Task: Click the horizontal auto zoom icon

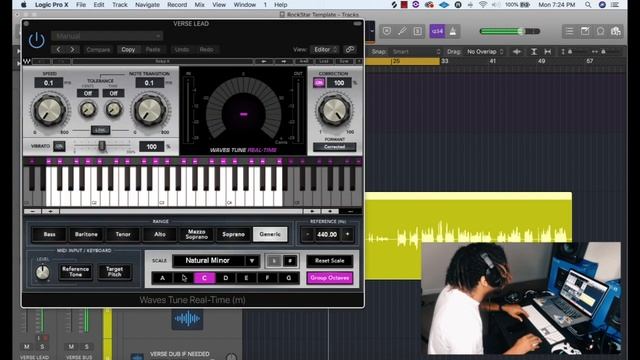Action: coord(548,51)
